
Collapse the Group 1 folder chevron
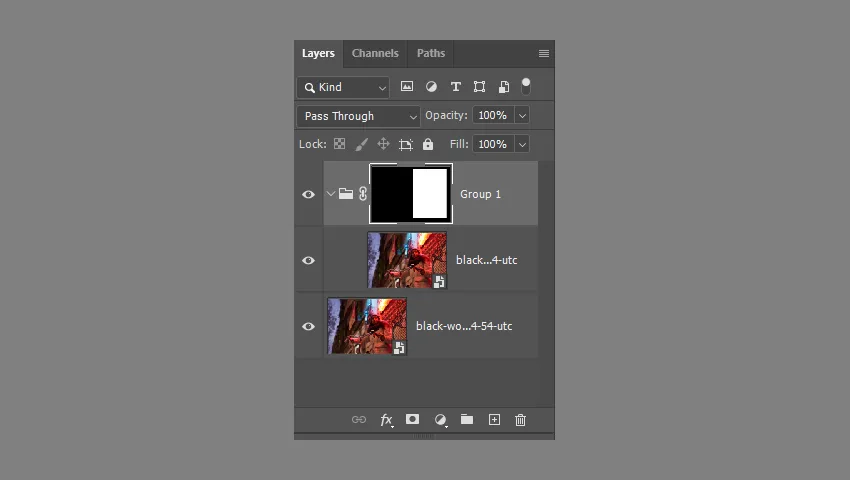pos(331,194)
